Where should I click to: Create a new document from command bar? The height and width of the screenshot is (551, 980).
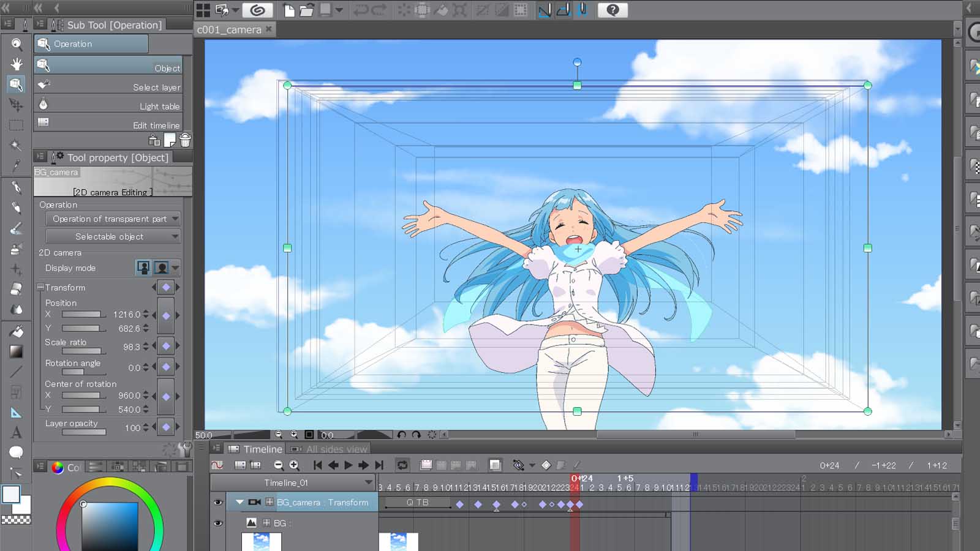tap(288, 10)
